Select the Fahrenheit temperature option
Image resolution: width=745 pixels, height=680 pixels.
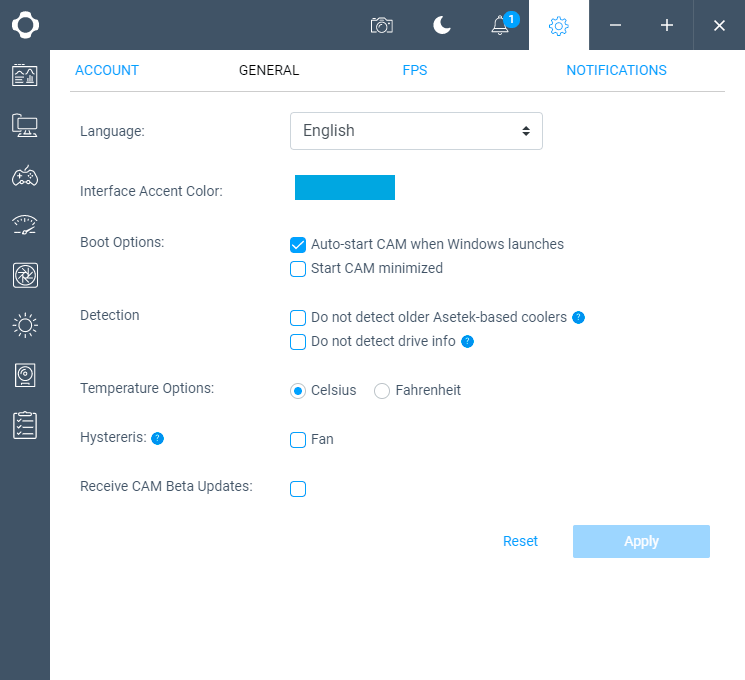point(382,391)
